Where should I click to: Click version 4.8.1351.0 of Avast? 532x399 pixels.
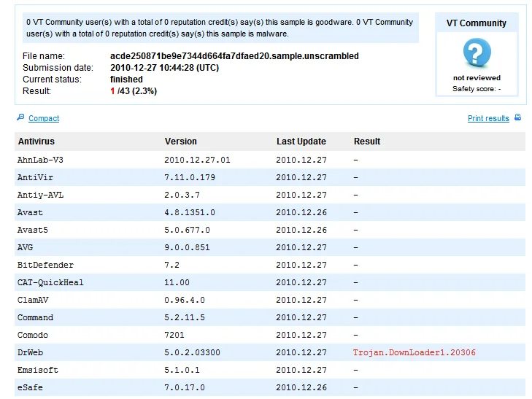pos(190,212)
